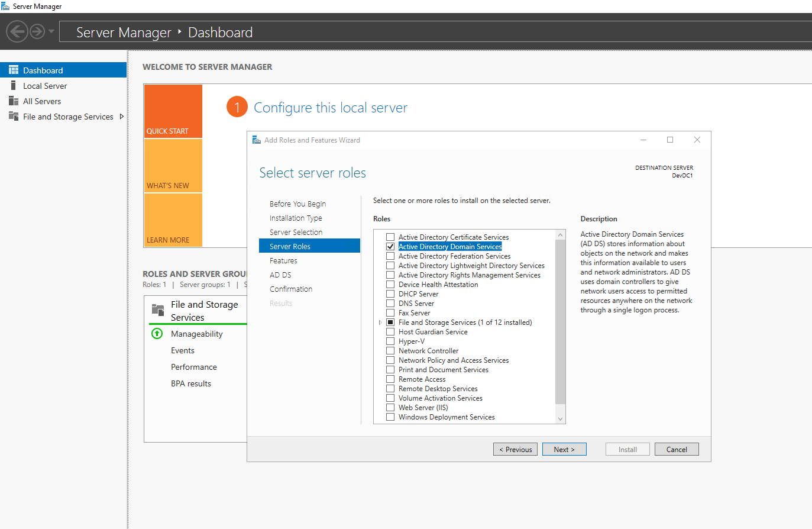Image resolution: width=812 pixels, height=529 pixels.
Task: Click the Server Manager title bar icon
Action: 5,6
